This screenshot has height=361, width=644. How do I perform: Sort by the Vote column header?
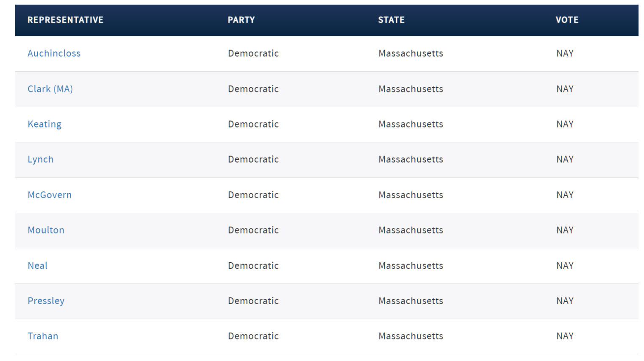[567, 20]
